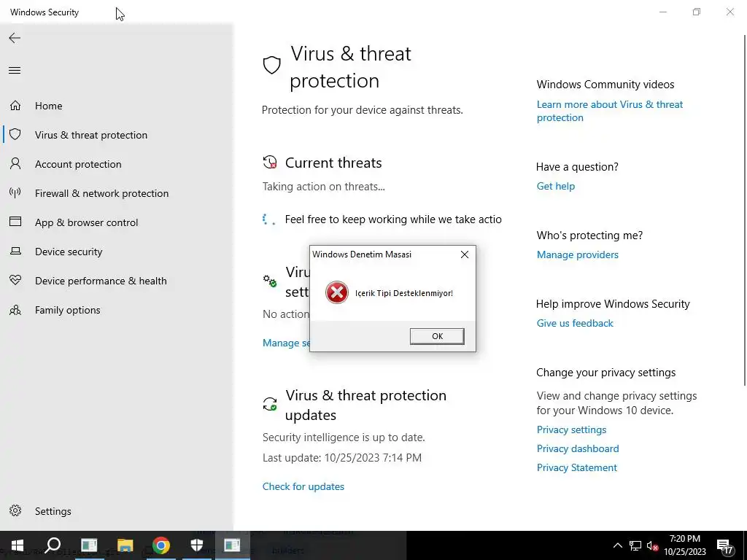Click the person icon for Account protection
Screen dimensions: 747x560
pos(15,163)
